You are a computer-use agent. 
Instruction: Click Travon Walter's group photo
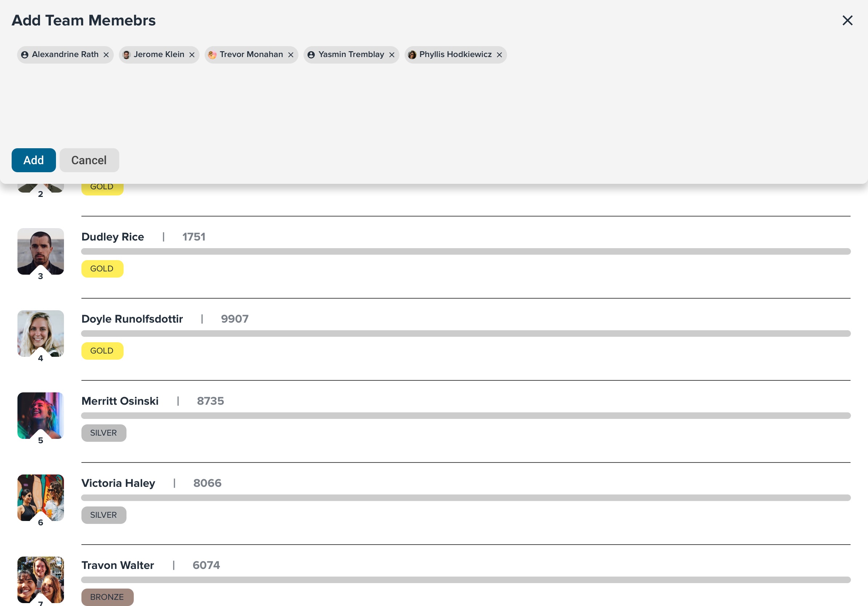coord(40,580)
